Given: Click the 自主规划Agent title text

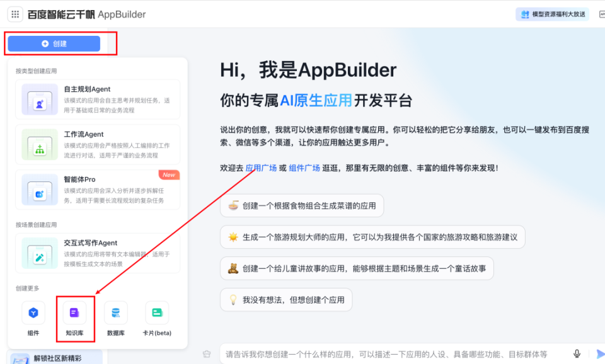Looking at the screenshot, I should (x=87, y=89).
